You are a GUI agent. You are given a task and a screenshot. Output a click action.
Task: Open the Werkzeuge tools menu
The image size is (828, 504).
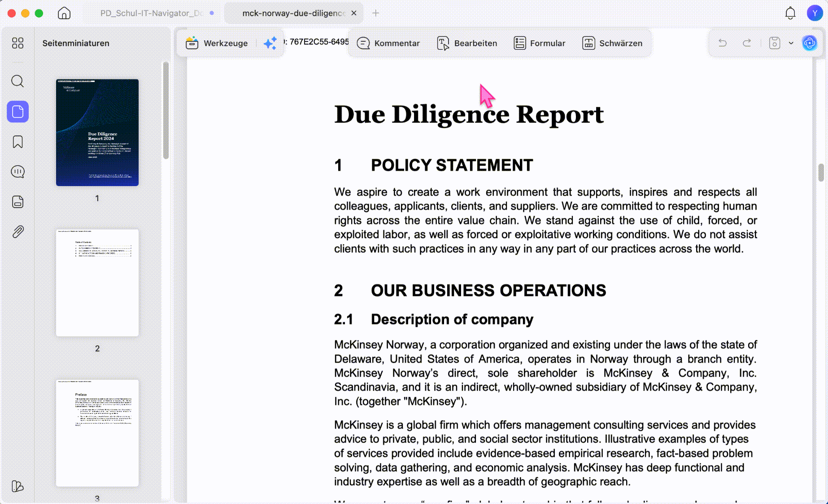(x=217, y=43)
